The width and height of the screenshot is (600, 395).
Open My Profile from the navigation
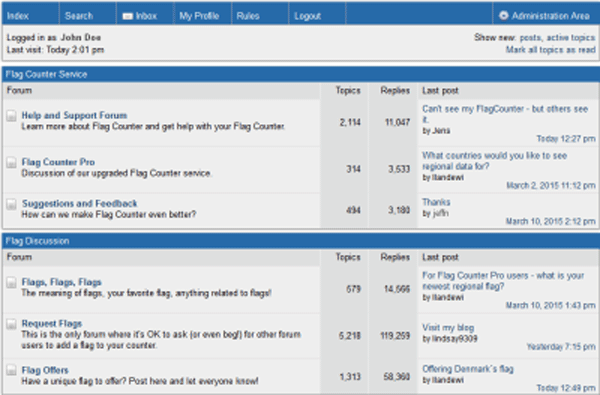[x=199, y=16]
